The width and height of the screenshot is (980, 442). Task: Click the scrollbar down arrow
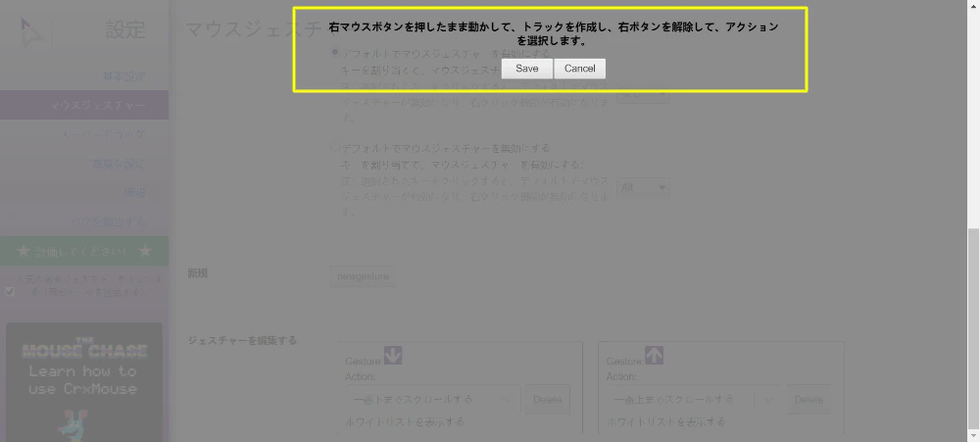point(974,436)
